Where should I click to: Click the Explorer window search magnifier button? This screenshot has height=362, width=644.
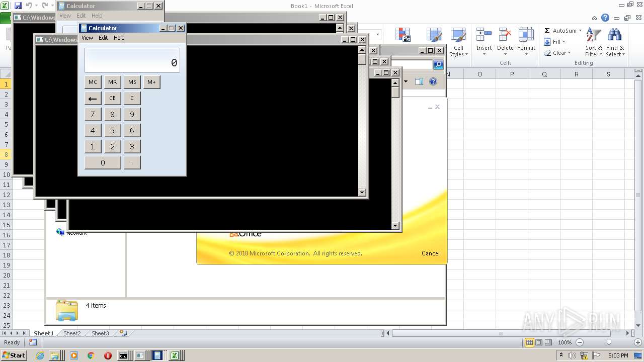tap(438, 65)
